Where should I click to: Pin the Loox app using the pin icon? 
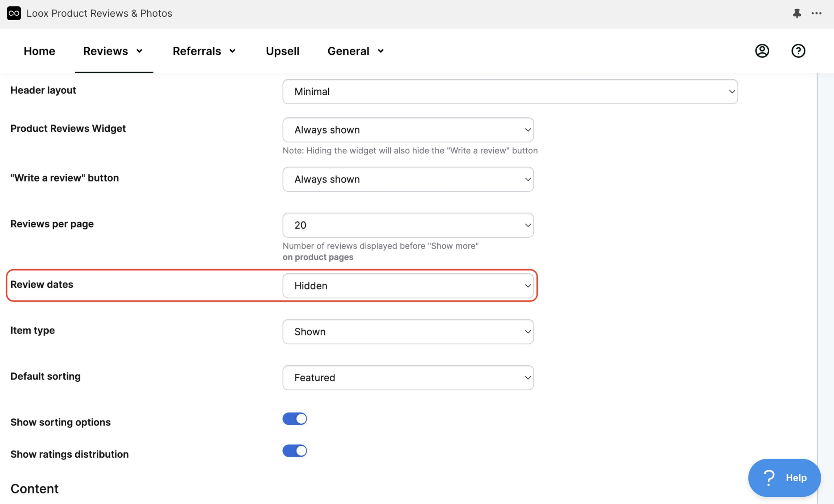(797, 13)
